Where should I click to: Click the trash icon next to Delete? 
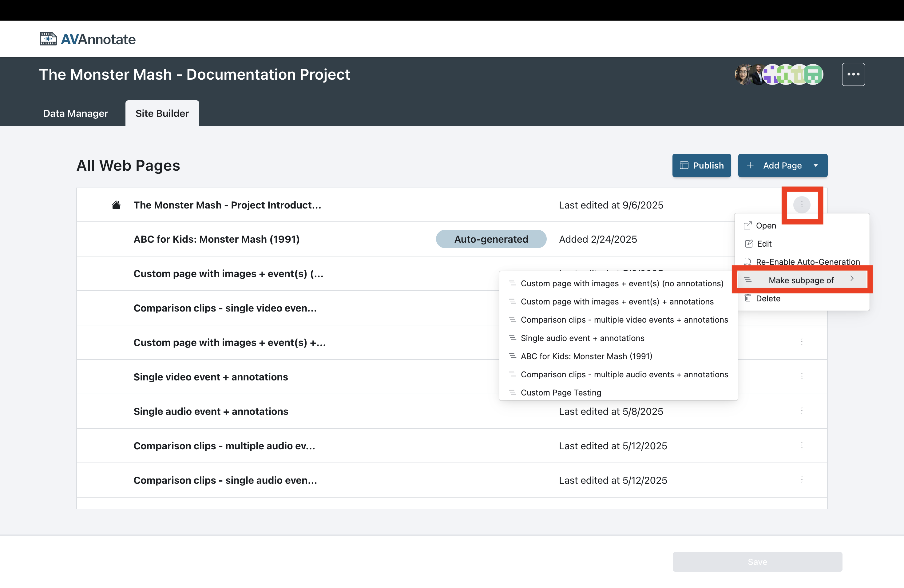748,298
